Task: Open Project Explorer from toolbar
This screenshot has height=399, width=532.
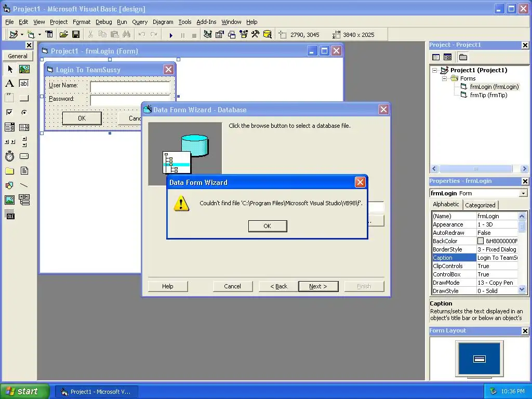Action: pos(208,35)
